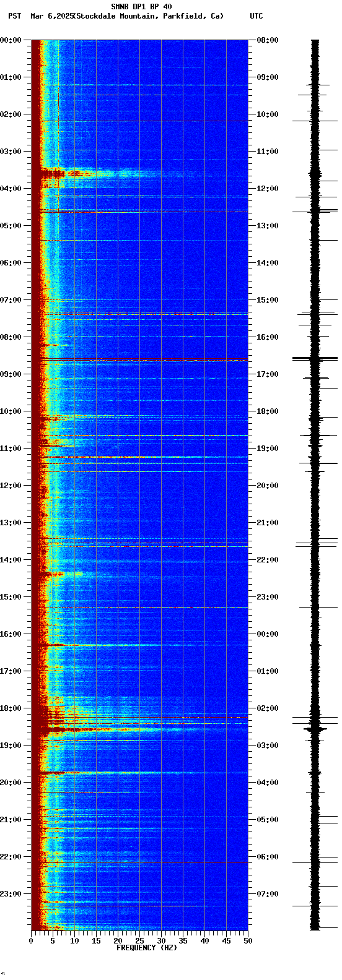Click the 10 Hz frequency axis tick label
This screenshot has width=342, height=980.
pyautogui.click(x=74, y=941)
